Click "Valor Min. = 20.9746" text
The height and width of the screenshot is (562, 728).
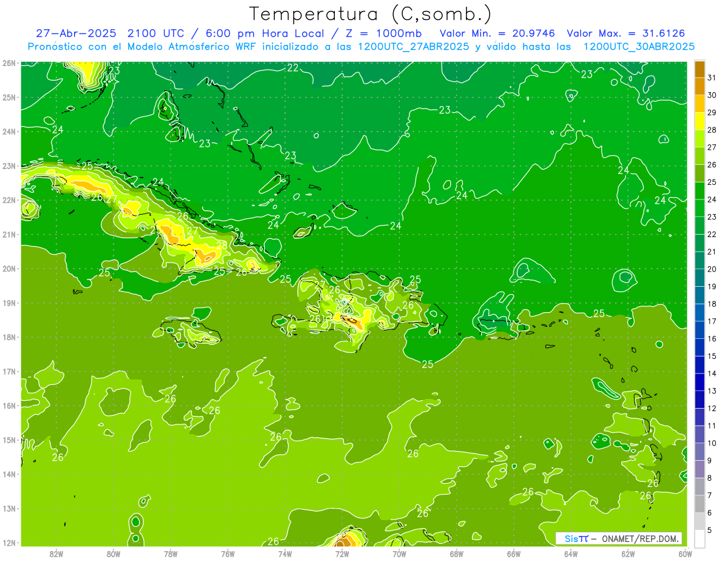[499, 33]
